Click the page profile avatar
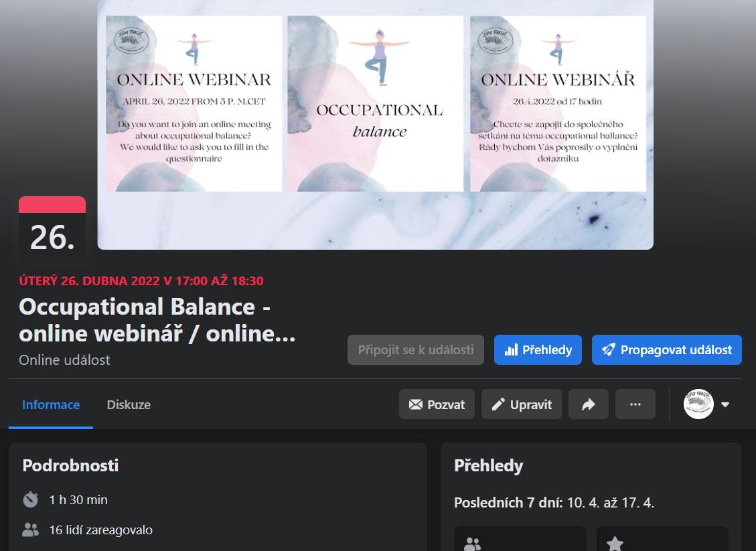This screenshot has height=551, width=756. [698, 404]
